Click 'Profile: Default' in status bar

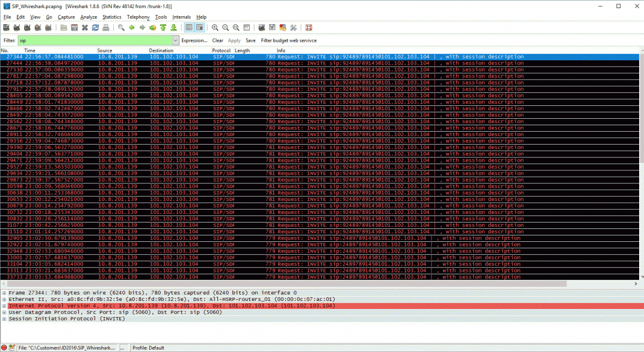tap(148, 348)
